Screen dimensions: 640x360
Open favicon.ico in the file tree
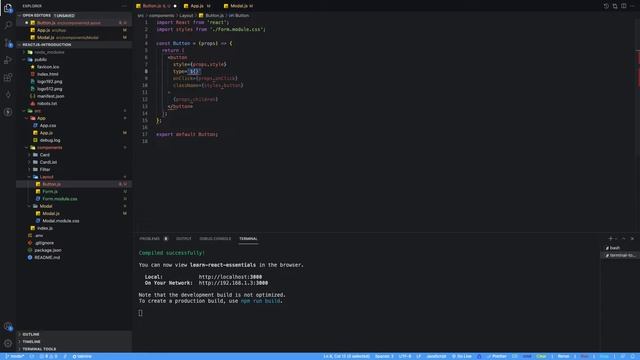(x=48, y=67)
